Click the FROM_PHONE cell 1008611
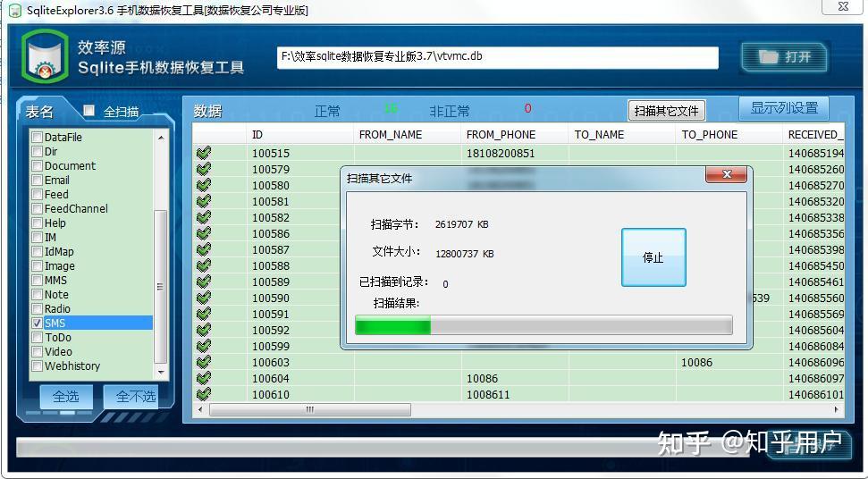The height and width of the screenshot is (479, 868). click(514, 394)
